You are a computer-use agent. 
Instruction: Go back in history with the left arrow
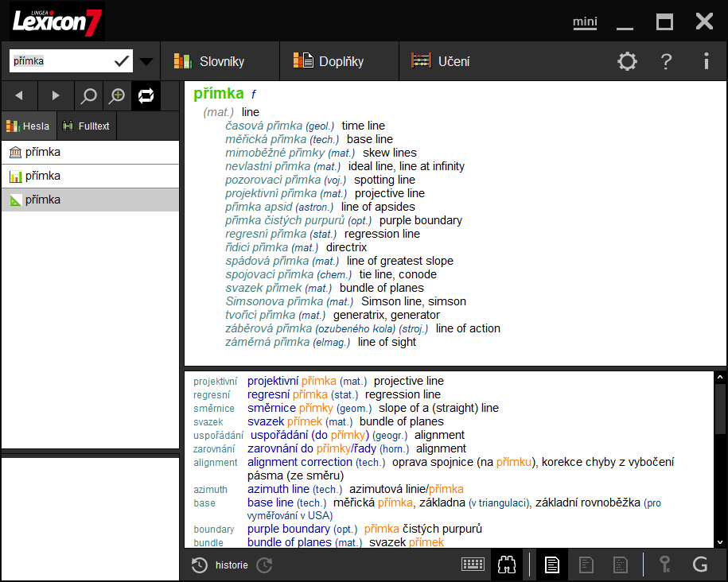coord(19,95)
